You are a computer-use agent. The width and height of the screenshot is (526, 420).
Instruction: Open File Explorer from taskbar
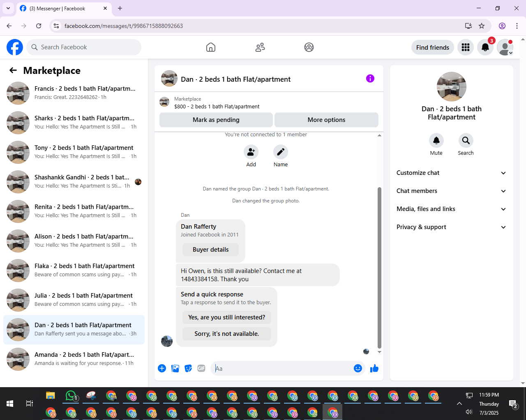tap(51, 396)
